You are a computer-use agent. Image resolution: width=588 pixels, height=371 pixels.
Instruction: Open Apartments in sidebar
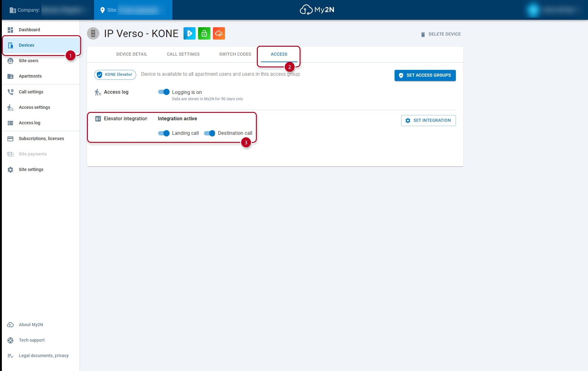point(41,76)
